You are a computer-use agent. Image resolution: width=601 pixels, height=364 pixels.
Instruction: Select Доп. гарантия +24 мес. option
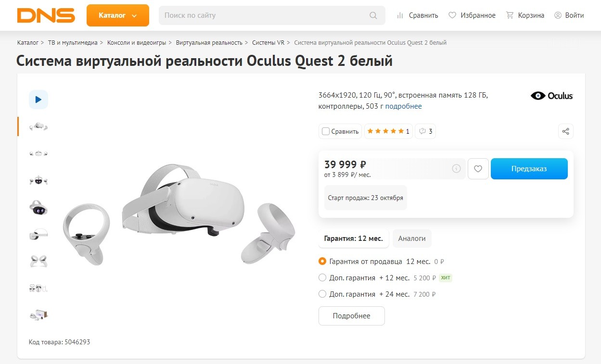pyautogui.click(x=322, y=294)
